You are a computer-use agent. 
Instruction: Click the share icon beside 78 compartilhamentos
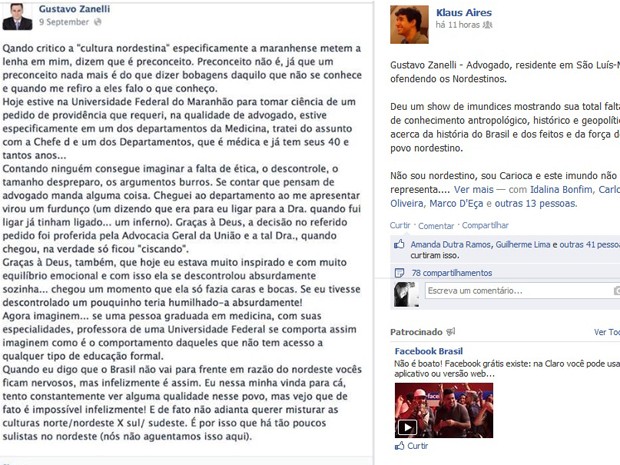[x=399, y=273]
